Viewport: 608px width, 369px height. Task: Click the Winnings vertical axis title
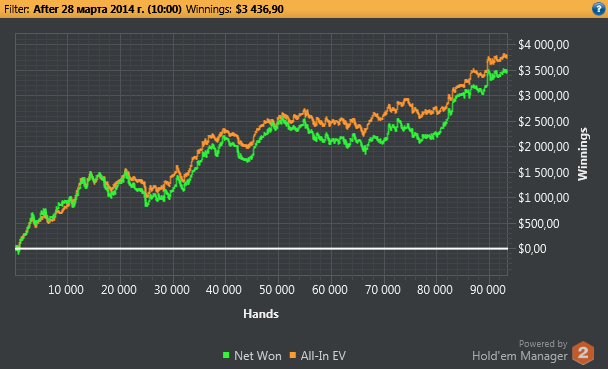[583, 154]
